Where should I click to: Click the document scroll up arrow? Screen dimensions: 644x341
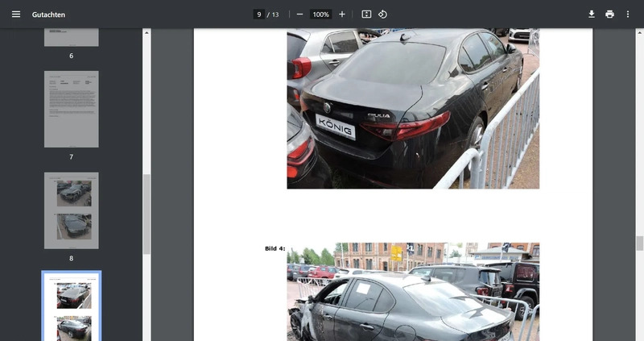(x=639, y=32)
